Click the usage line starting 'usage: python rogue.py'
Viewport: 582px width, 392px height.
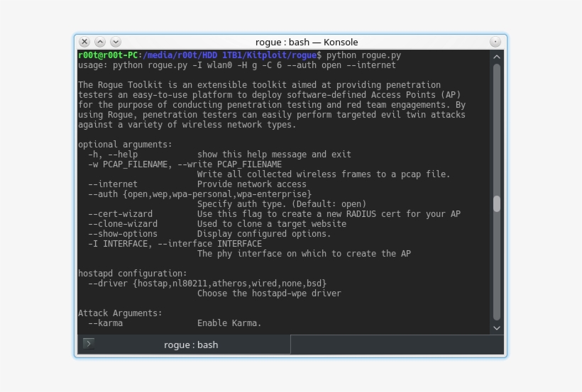click(237, 65)
